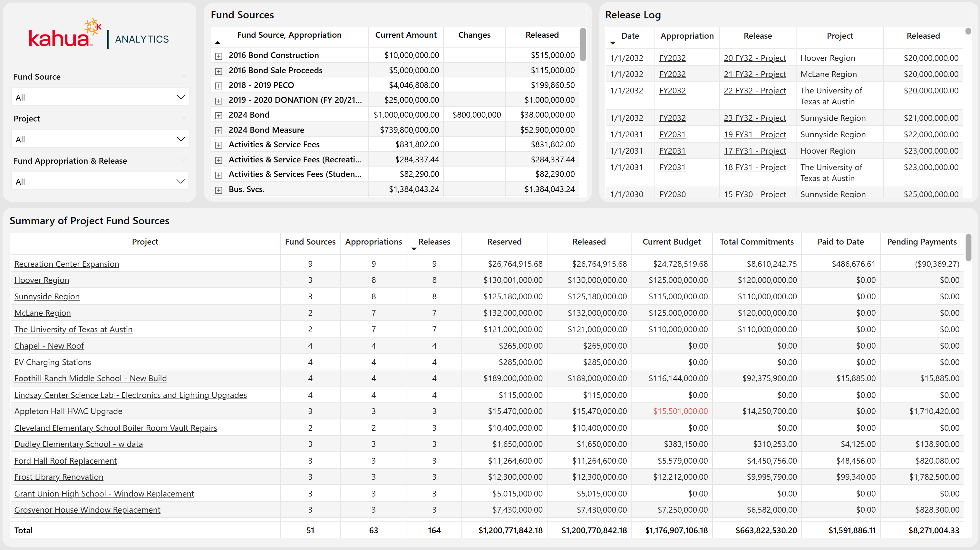Expand the Bus. Svcs. row
This screenshot has height=550, width=980.
219,190
